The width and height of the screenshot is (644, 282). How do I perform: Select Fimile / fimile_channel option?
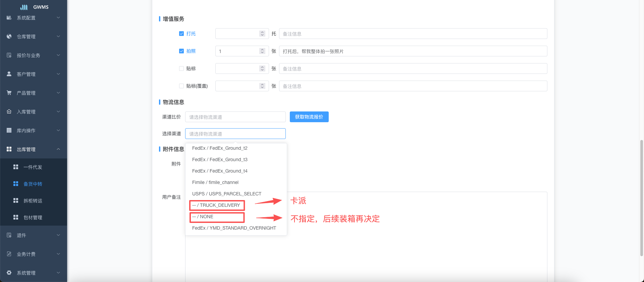[x=236, y=182]
